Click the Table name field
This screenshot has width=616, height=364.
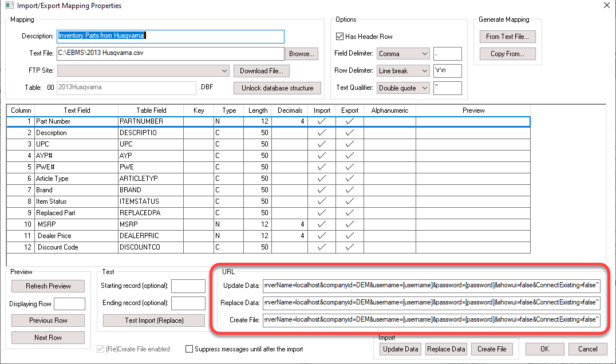(126, 88)
